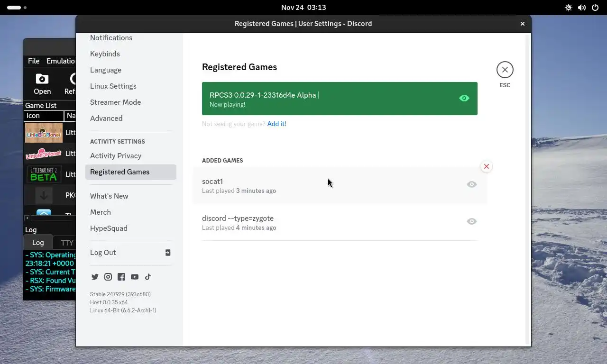Screen dimensions: 607x364
Task: Click the Log Out text option
Action: point(103,253)
